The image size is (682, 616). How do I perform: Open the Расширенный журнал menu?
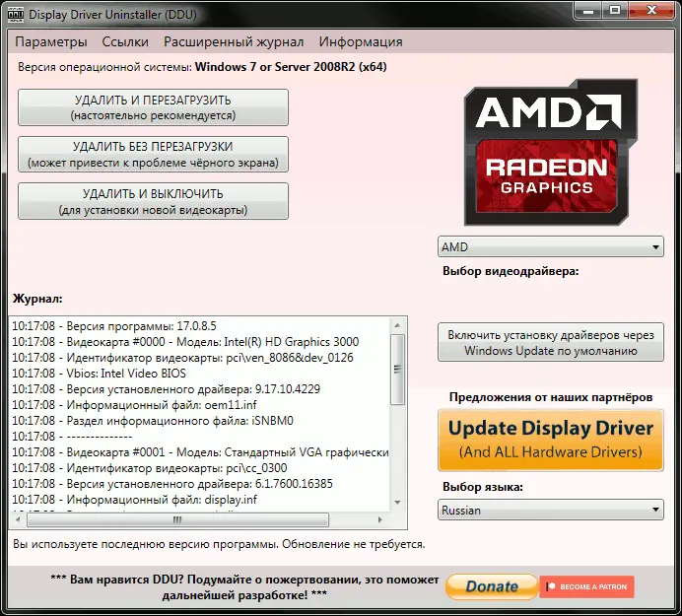pos(234,42)
